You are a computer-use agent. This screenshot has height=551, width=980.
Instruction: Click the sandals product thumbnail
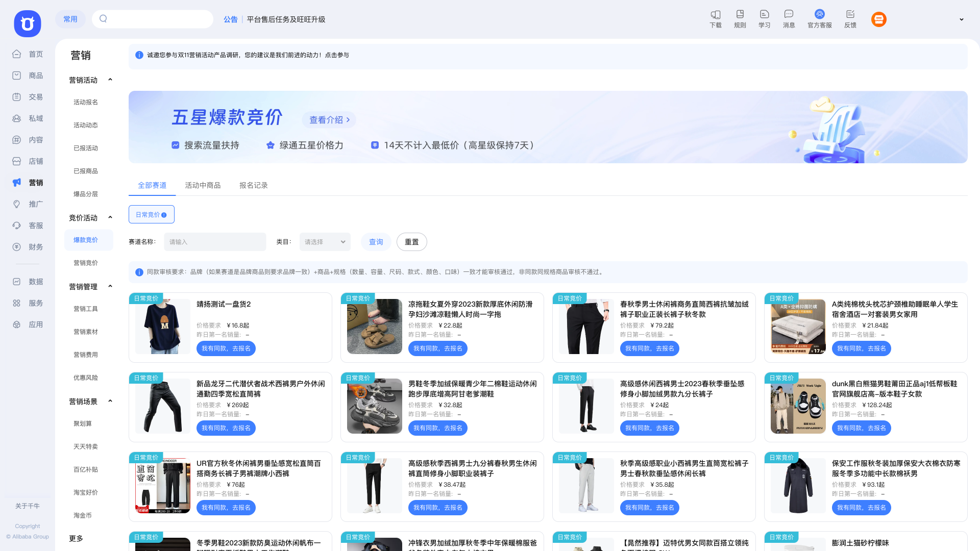375,327
